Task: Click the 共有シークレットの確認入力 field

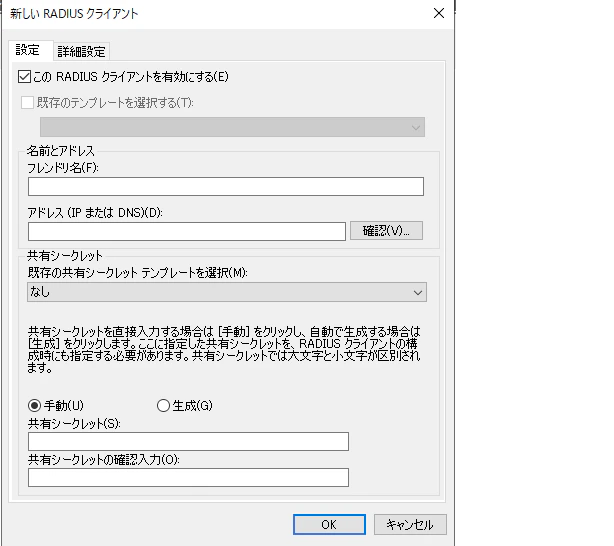Action: [188, 477]
